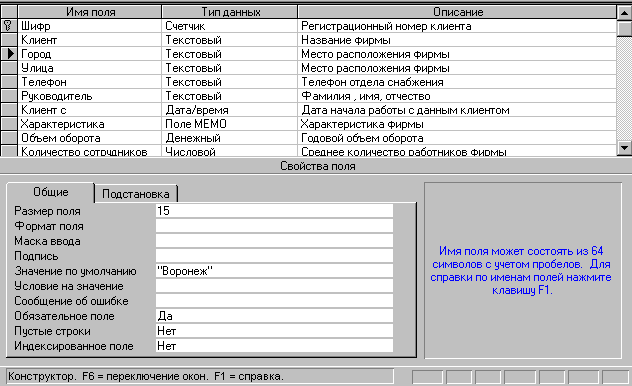
Task: Click the Формат поля input box
Action: (x=274, y=226)
